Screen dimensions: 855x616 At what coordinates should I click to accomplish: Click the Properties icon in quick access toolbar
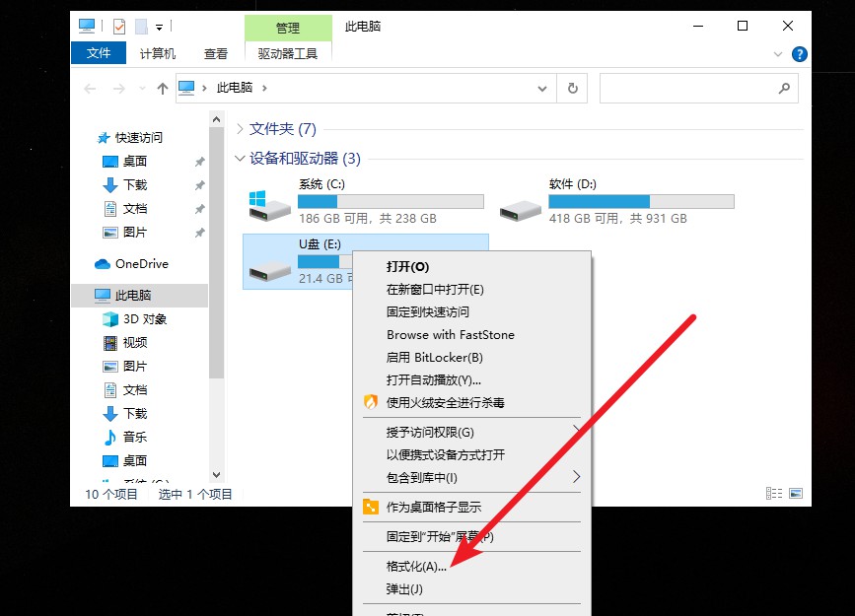click(119, 26)
